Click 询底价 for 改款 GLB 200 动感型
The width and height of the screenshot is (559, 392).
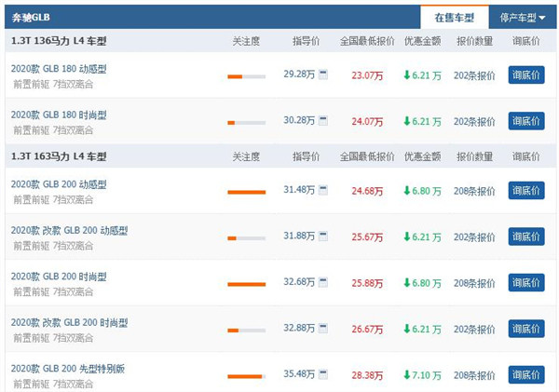(x=526, y=237)
